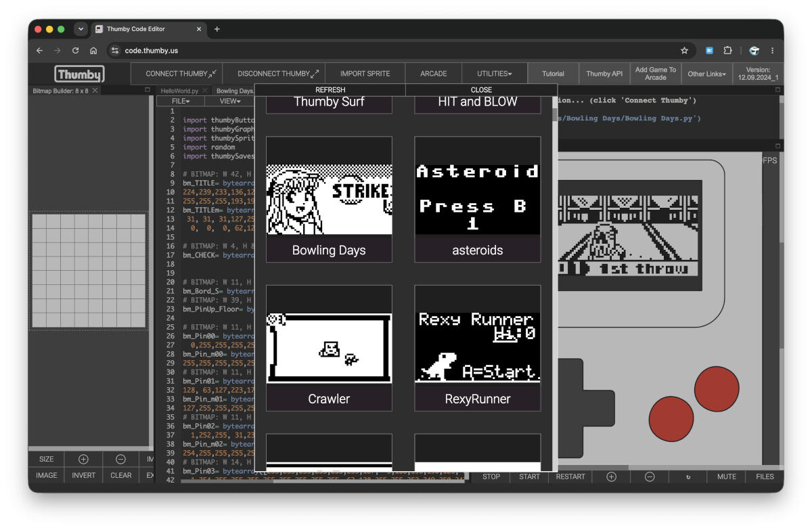Select the Crawler game thumbnail
This screenshot has height=530, width=812.
pos(329,348)
